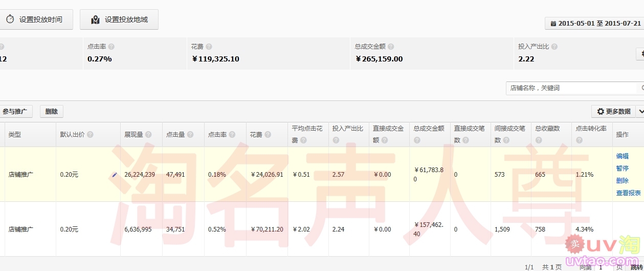Click help icon next to 默认出价 column header

click(x=90, y=135)
